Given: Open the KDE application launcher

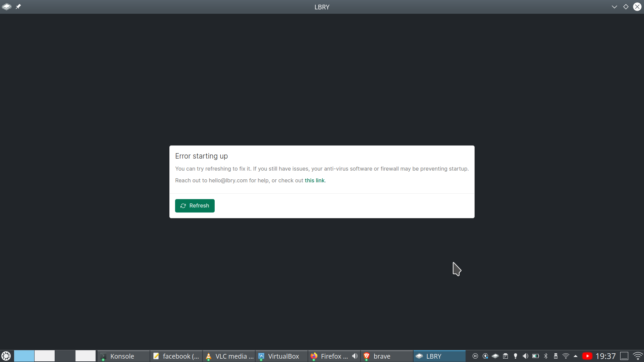Looking at the screenshot, I should tap(6, 356).
